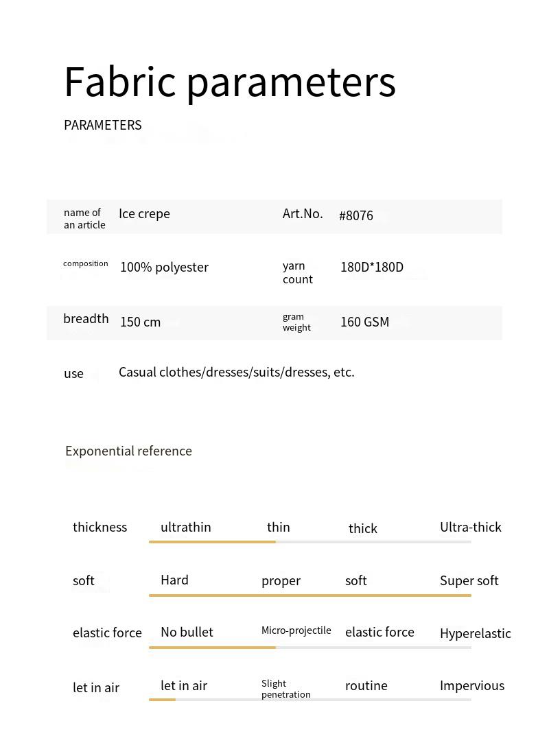The image size is (549, 756).
Task: Click the Slight penetration label
Action: [x=285, y=689]
